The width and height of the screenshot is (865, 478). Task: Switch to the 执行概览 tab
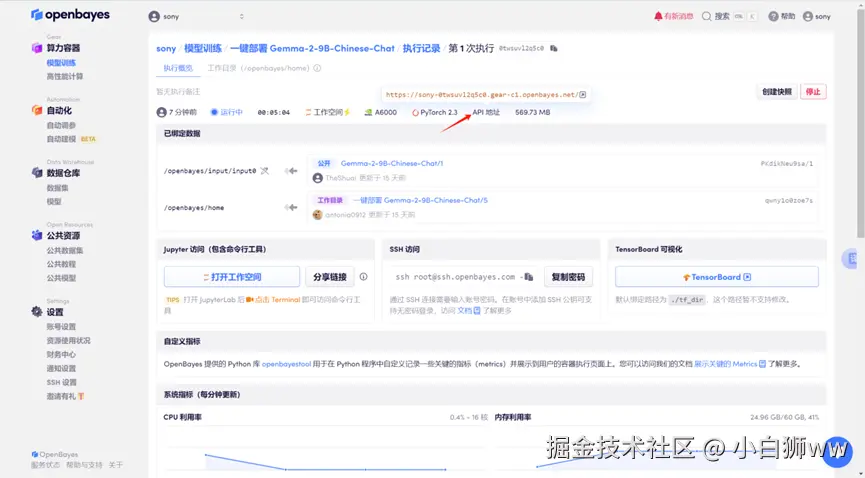[x=178, y=68]
